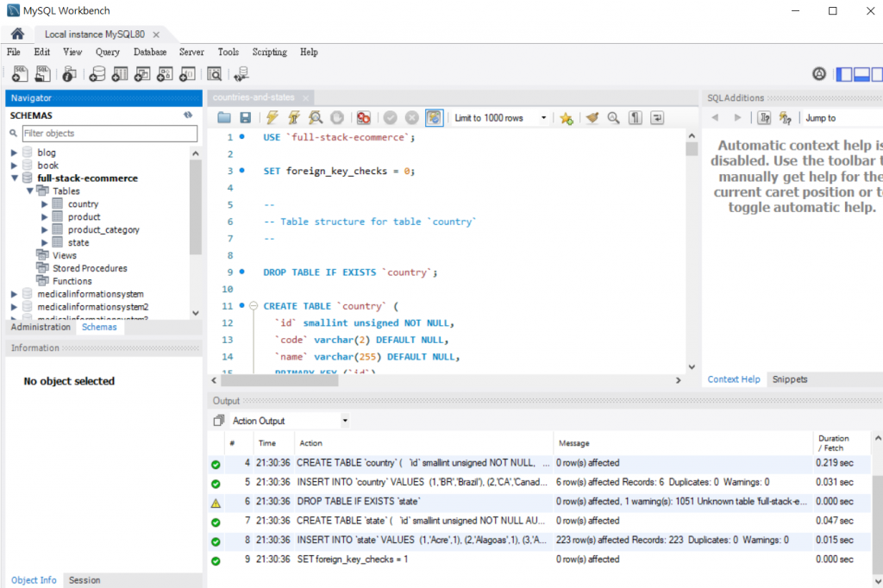The image size is (883, 588).
Task: Toggle the auto-commit mode button
Action: pos(435,118)
